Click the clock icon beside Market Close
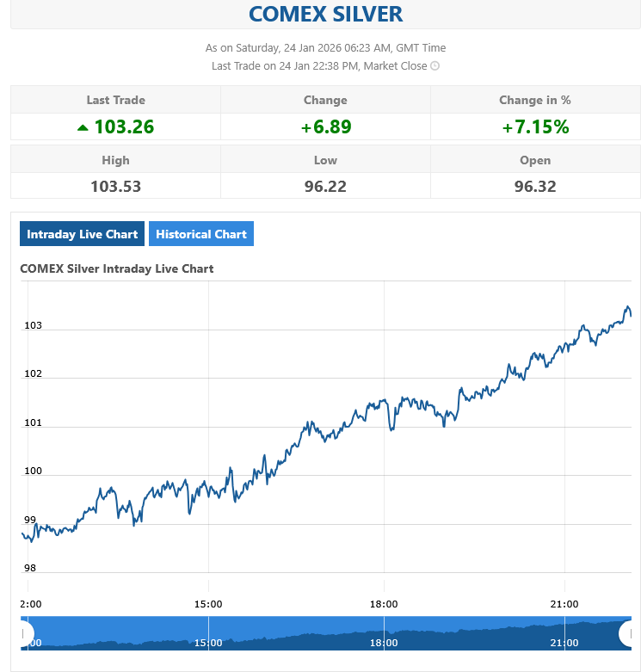The width and height of the screenshot is (641, 672). coord(435,66)
